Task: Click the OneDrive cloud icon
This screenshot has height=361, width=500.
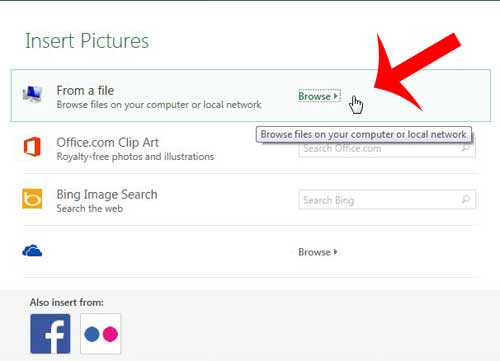Action: click(x=32, y=251)
